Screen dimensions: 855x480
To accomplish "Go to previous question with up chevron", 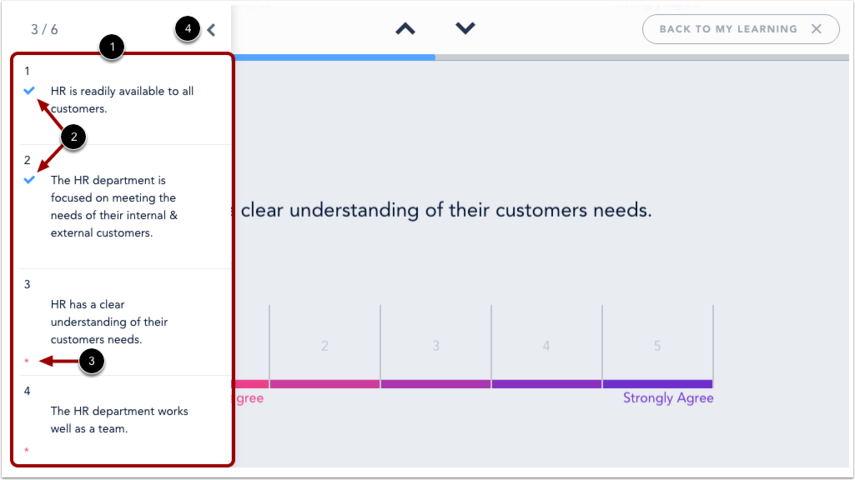I will click(x=405, y=28).
